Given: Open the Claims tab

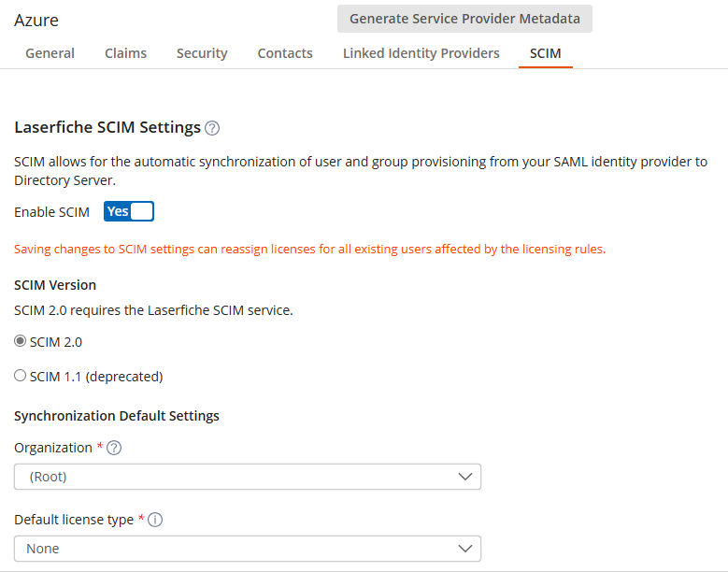Looking at the screenshot, I should pos(125,53).
